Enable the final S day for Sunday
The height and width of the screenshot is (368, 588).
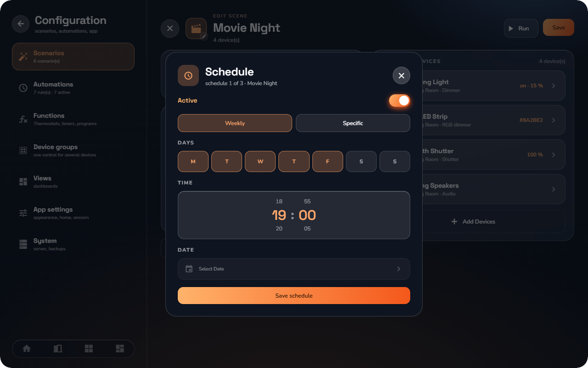coord(395,161)
